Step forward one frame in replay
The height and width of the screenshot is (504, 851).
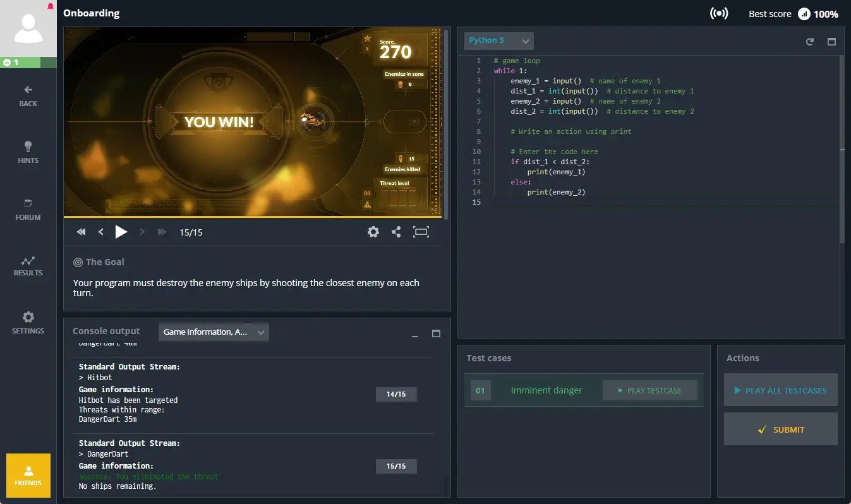(x=142, y=232)
